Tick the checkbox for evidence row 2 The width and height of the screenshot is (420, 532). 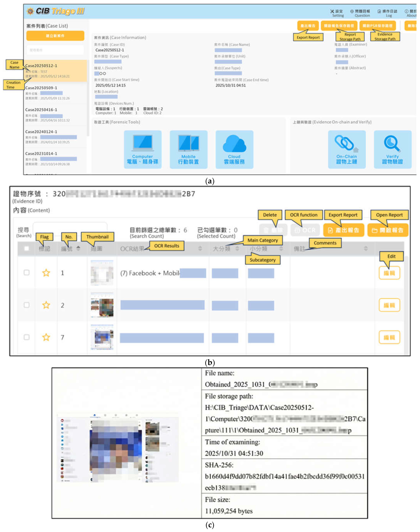[27, 305]
